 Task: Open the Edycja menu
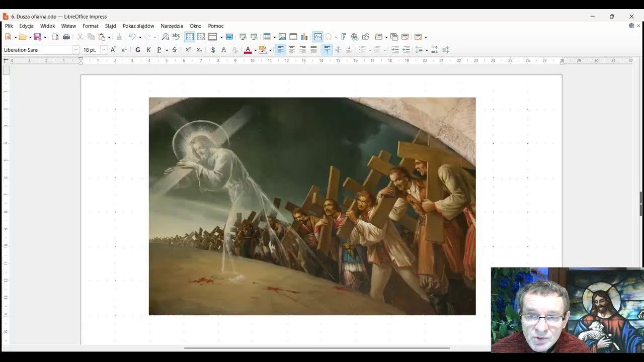(x=26, y=26)
